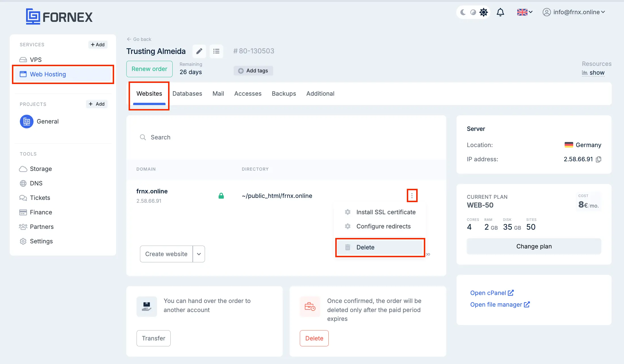Click the DNS globe icon
Viewport: 624px width, 364px height.
tap(23, 183)
